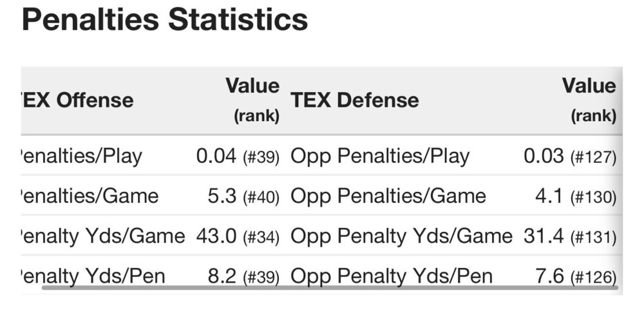This screenshot has width=644, height=311.
Task: Select the TEX Defense column header
Action: (x=354, y=100)
